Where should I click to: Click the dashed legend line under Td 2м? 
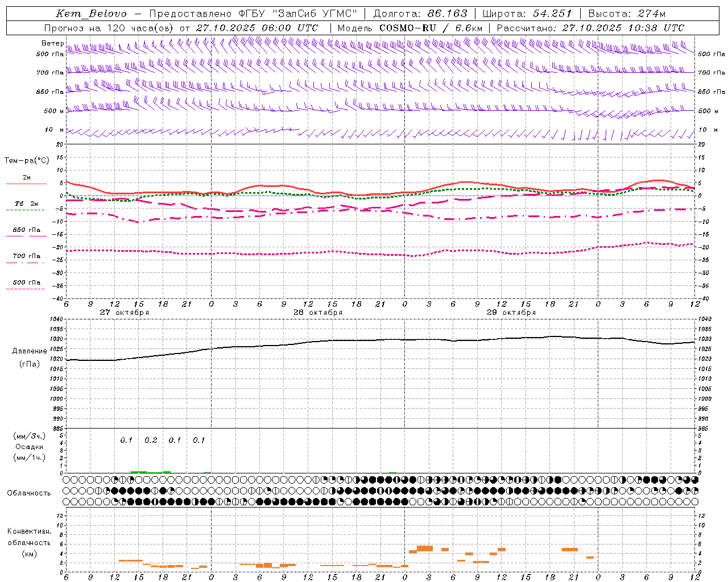pos(25,210)
